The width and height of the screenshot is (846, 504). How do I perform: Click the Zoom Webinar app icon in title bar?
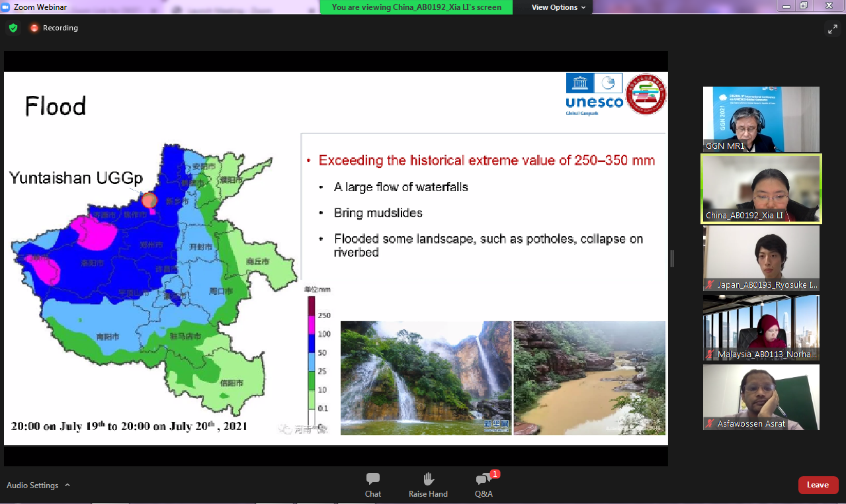click(7, 7)
